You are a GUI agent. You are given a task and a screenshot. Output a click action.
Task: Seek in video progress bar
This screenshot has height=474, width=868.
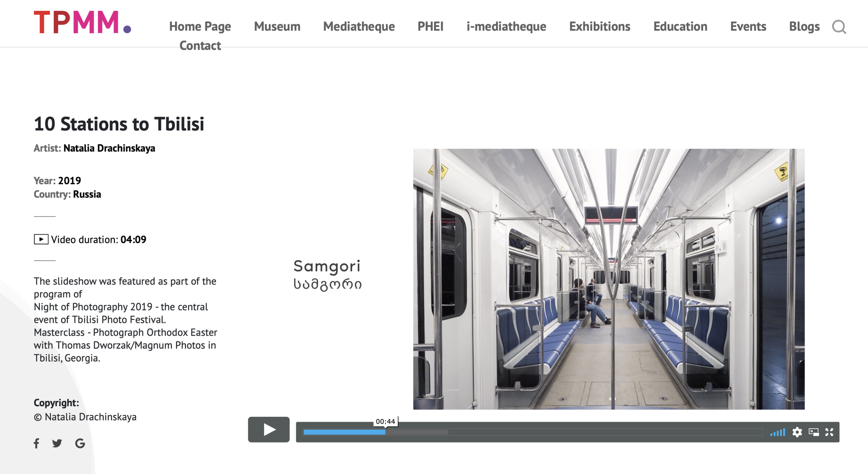click(532, 432)
